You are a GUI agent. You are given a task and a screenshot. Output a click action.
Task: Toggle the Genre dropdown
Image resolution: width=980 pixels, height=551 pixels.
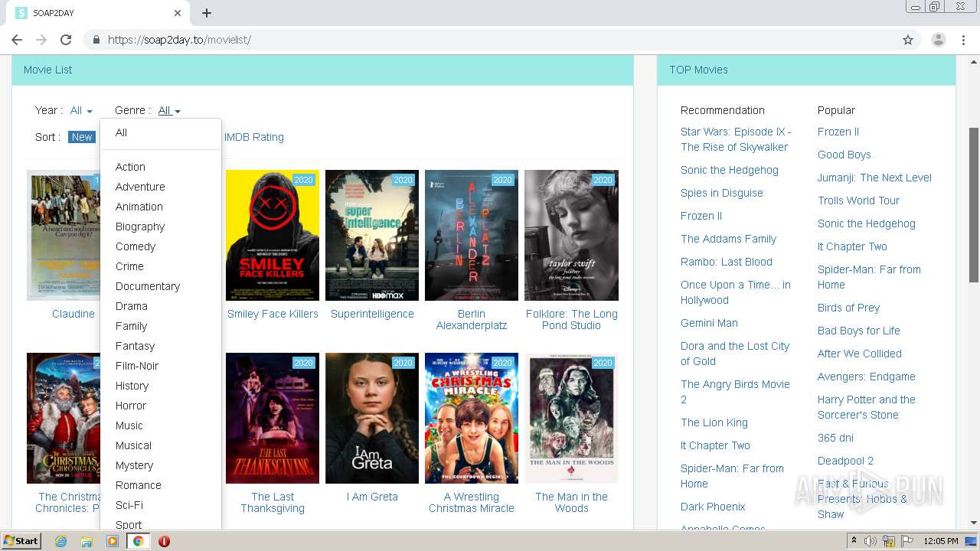point(169,110)
